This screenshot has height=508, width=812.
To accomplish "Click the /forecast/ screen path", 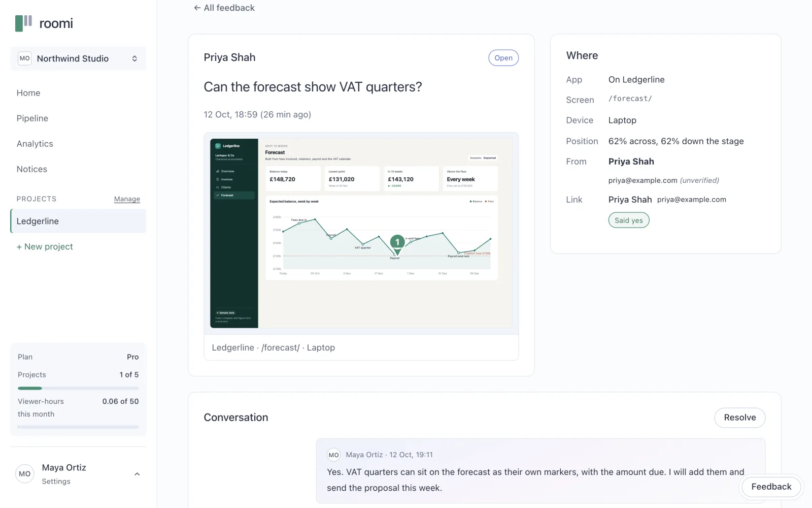I will tap(630, 99).
